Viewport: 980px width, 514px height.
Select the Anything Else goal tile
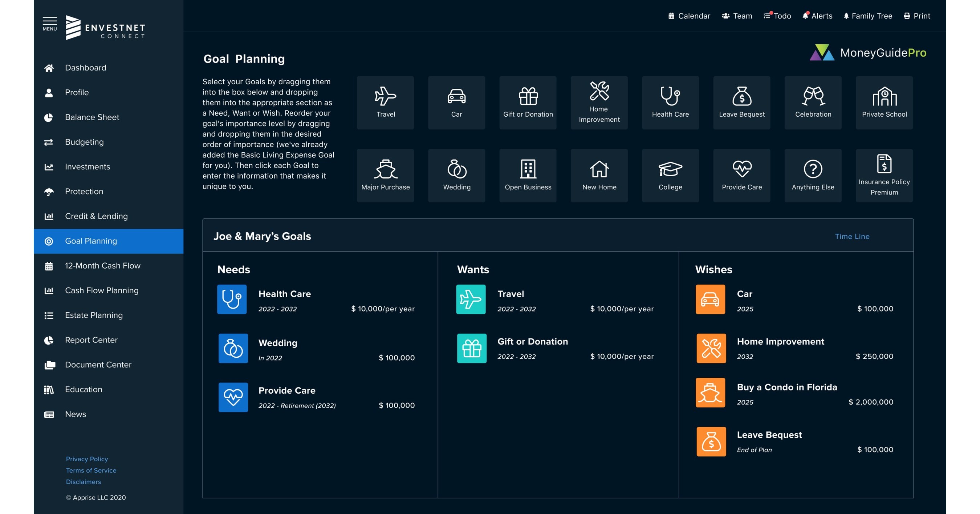tap(813, 175)
